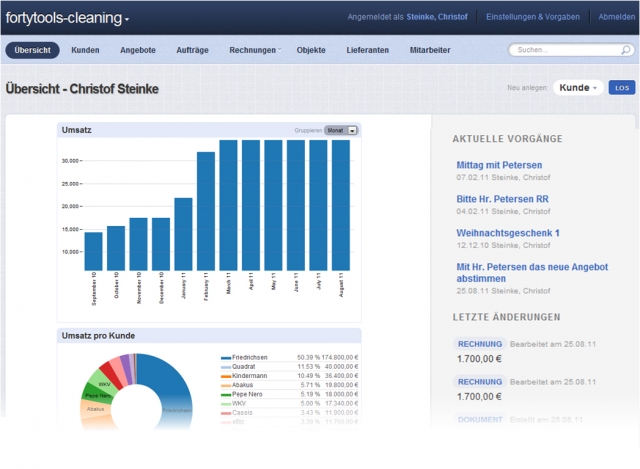Open the Lieferanten tab
640x469 pixels.
click(x=367, y=50)
